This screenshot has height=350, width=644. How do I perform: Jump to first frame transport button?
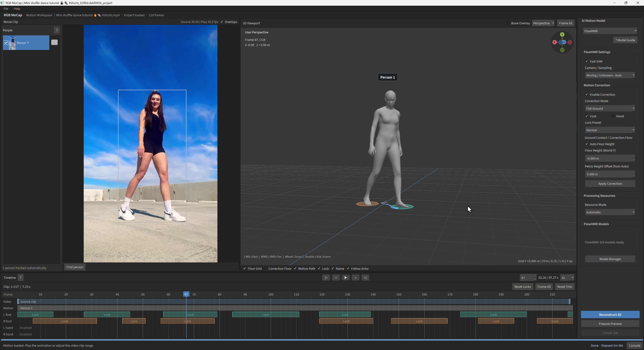coord(326,278)
